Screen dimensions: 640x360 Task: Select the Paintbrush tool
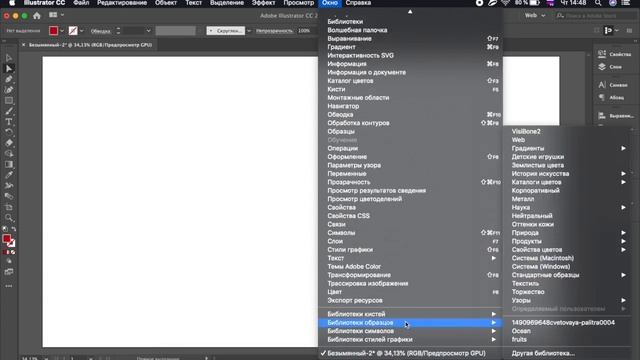(9, 111)
